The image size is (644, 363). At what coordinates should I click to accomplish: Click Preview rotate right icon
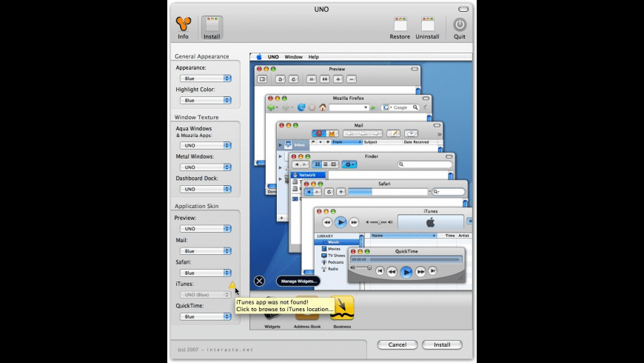293,79
